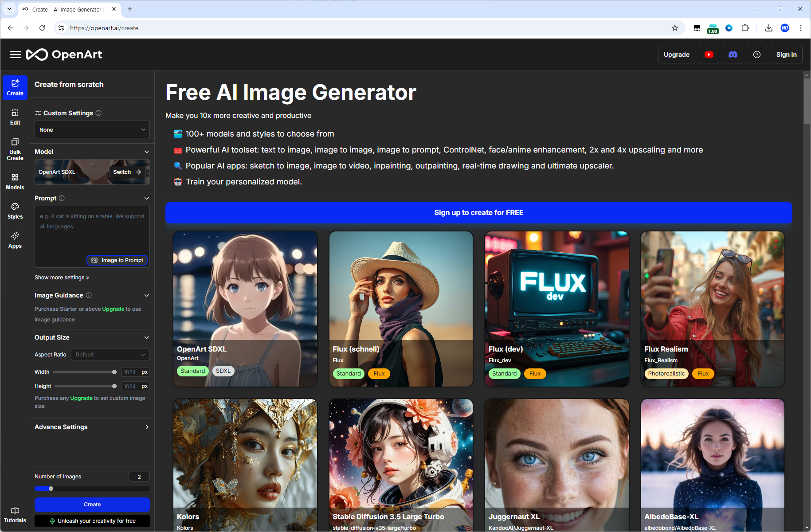
Task: Collapse the Output Size section
Action: coord(147,337)
